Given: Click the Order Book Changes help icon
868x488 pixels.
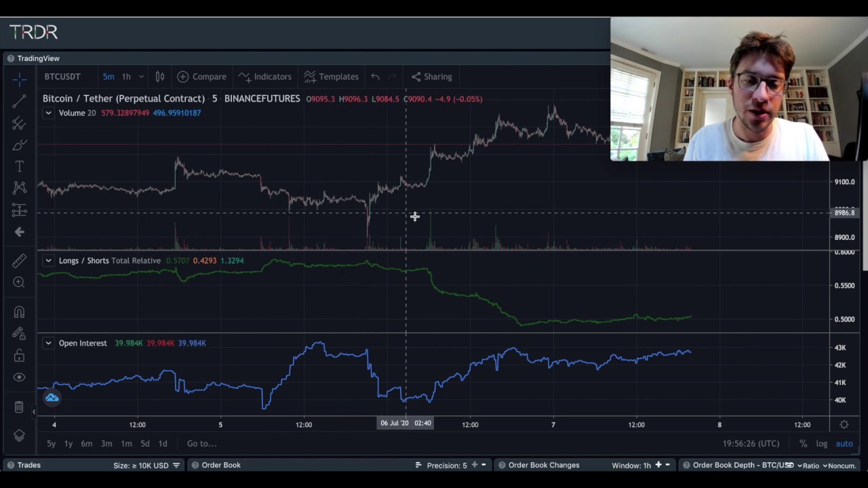Looking at the screenshot, I should coord(502,466).
